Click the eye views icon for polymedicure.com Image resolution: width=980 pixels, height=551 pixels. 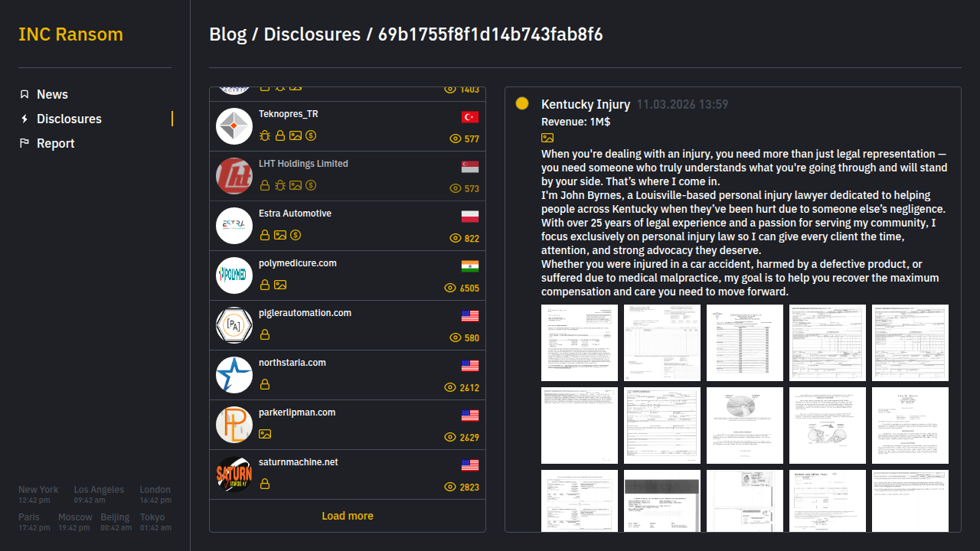click(x=450, y=289)
